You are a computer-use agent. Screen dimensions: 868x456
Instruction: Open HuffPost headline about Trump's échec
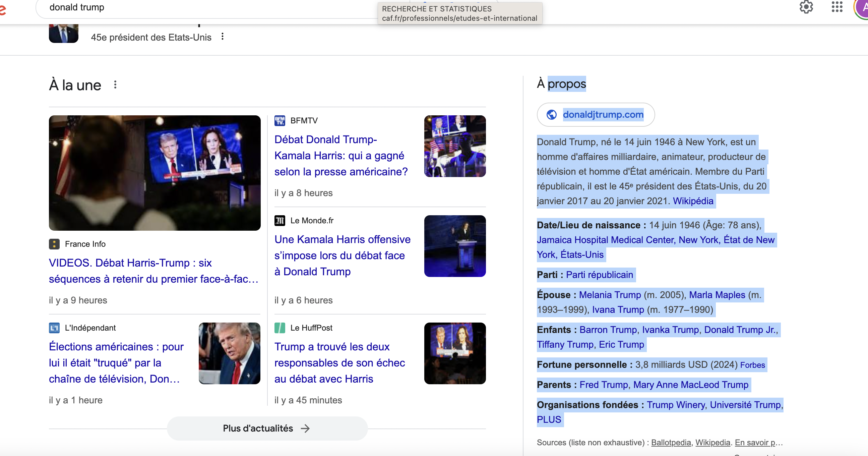click(x=339, y=363)
